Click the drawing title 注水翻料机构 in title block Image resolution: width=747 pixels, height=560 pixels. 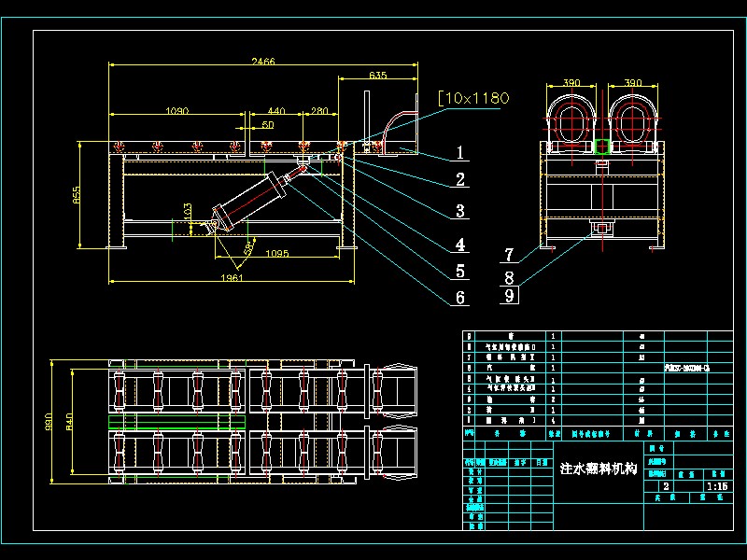pos(599,468)
